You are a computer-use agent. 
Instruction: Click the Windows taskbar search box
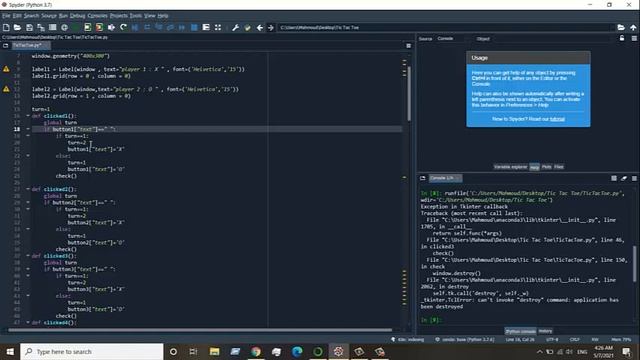91,351
